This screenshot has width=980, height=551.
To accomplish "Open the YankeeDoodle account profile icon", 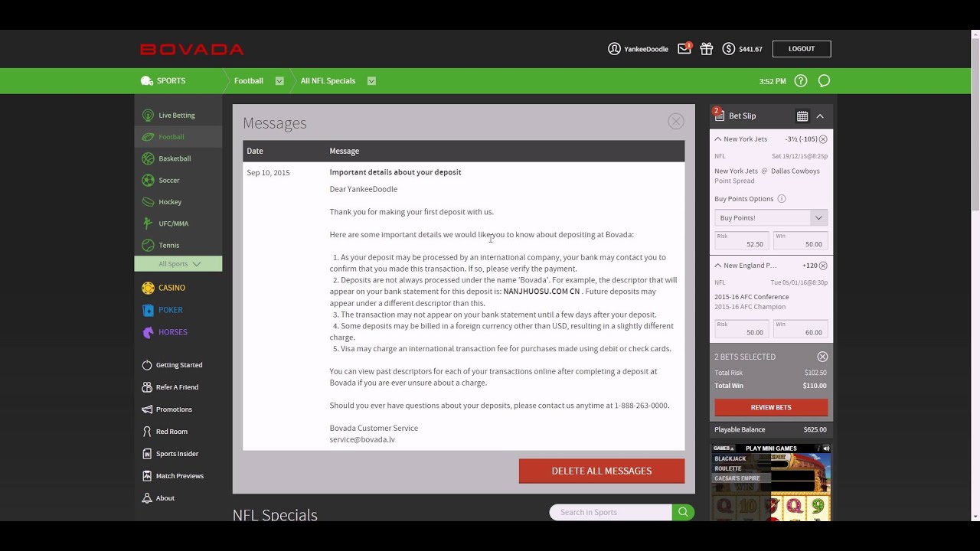I will pyautogui.click(x=614, y=49).
